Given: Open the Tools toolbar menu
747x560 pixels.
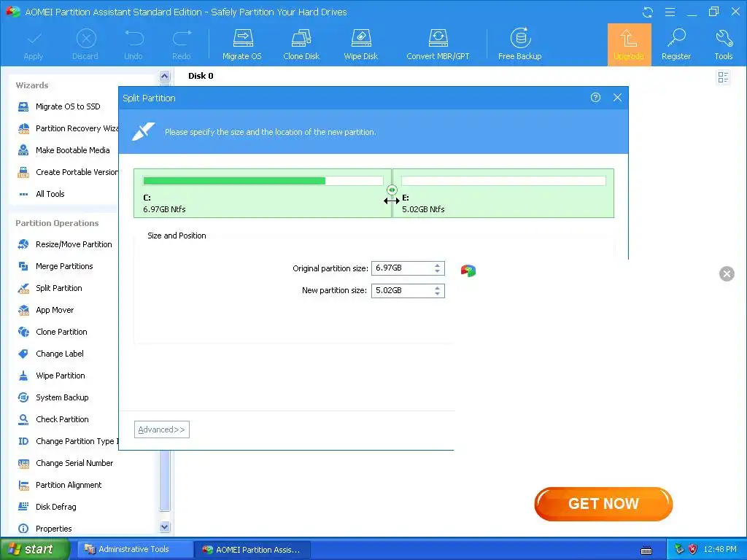Looking at the screenshot, I should 723,44.
